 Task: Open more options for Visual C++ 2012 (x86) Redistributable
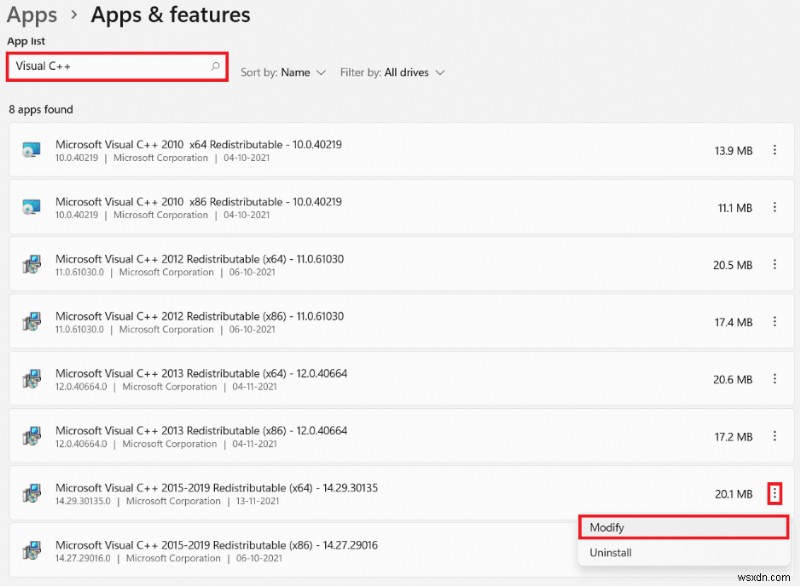774,321
